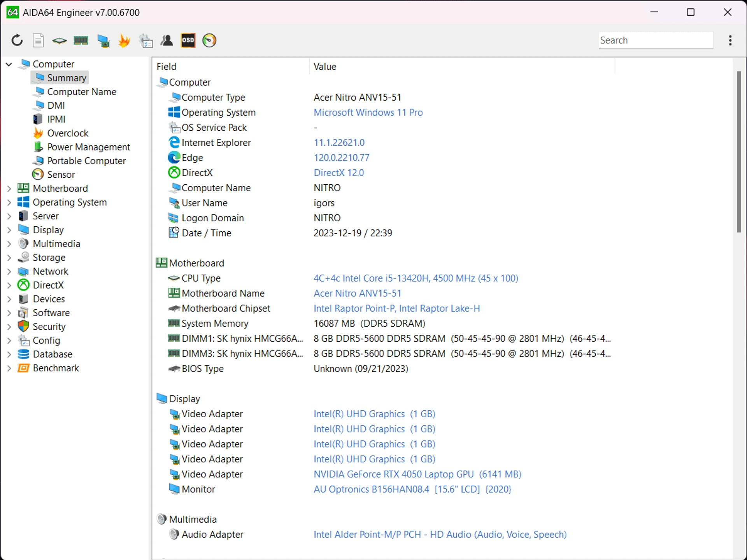Select the DIMM3: SK hynix row
The height and width of the screenshot is (560, 747).
click(383, 353)
